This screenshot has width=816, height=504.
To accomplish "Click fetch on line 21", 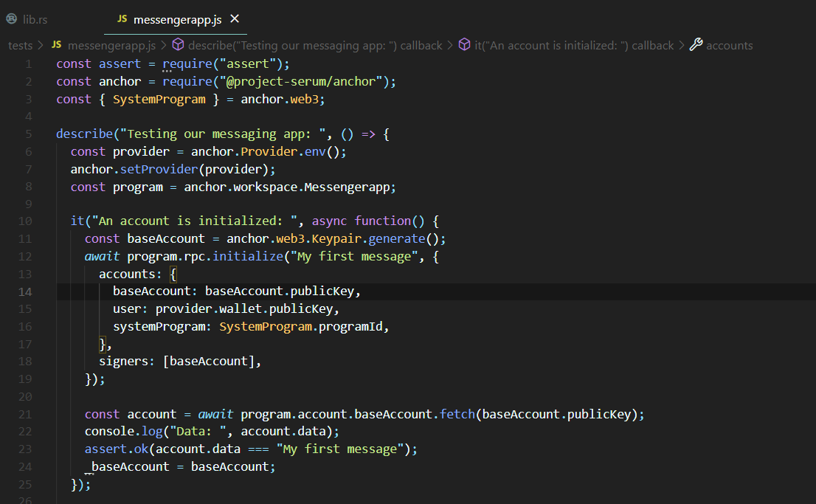I will coord(457,415).
